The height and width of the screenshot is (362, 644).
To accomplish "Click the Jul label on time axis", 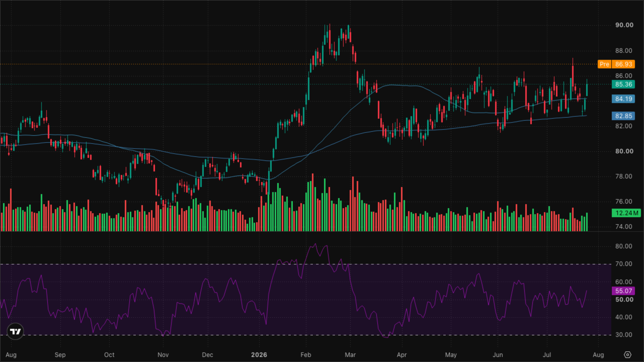I will 547,355.
